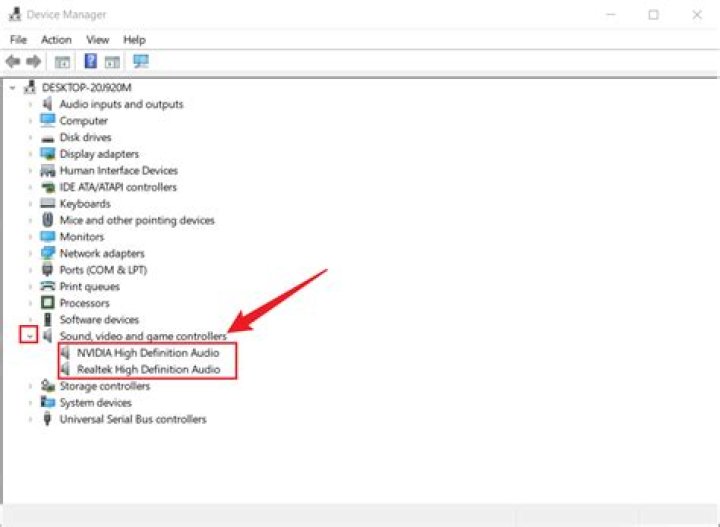The image size is (720, 527).
Task: Click the scan hardware monitor toolbar icon
Action: [x=140, y=61]
